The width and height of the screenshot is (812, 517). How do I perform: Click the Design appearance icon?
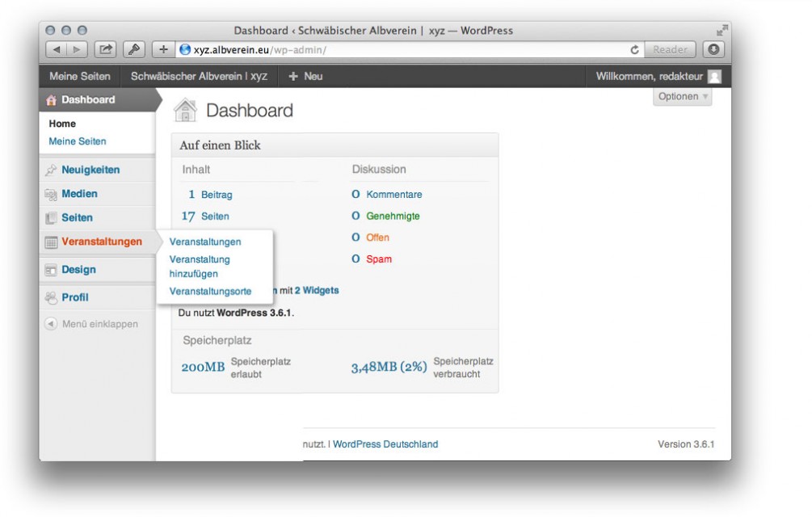[x=51, y=270]
